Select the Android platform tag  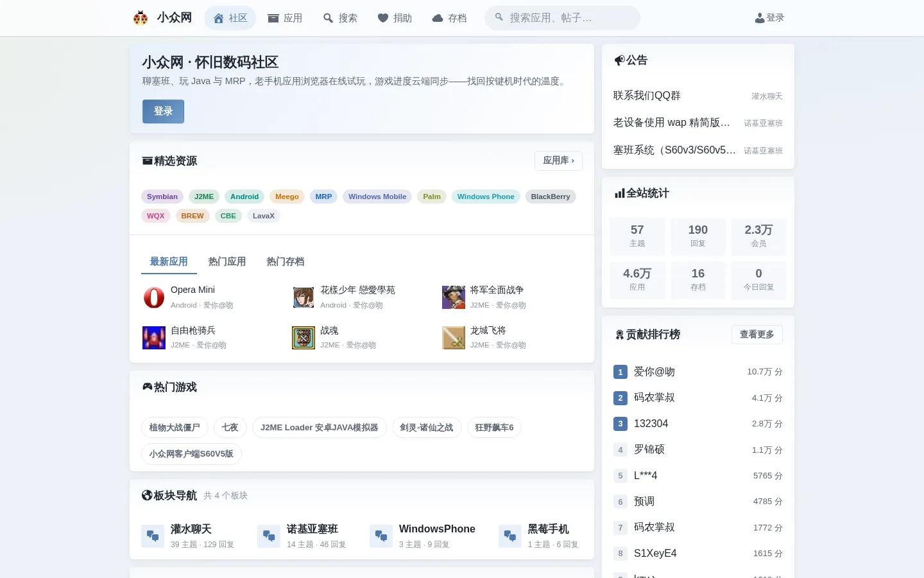click(x=244, y=197)
